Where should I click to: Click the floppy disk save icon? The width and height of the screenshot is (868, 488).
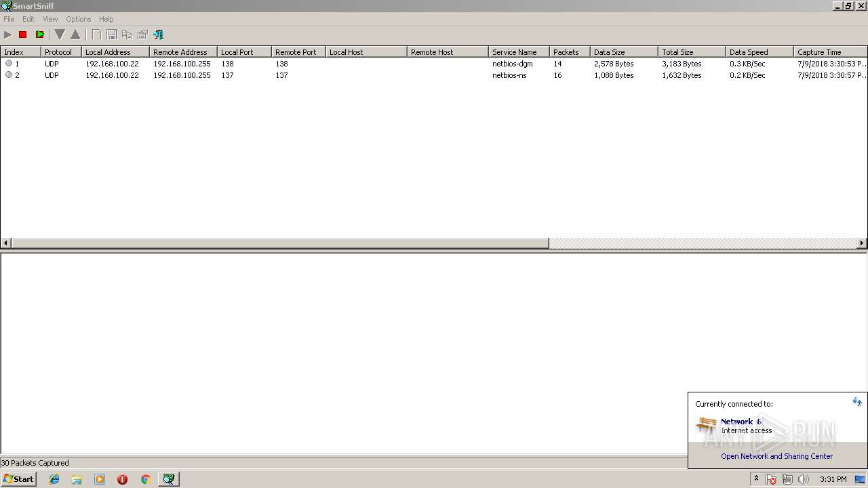coord(112,35)
